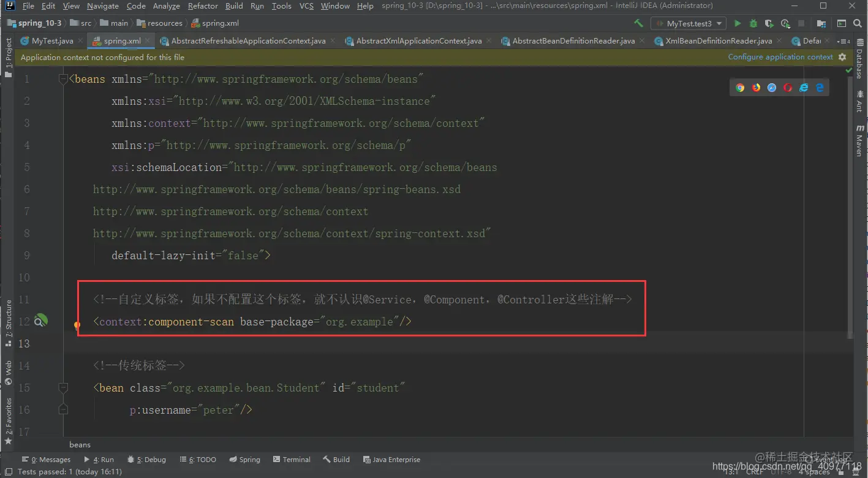
Task: Run MyTest.test3 with the green play icon
Action: (x=738, y=23)
